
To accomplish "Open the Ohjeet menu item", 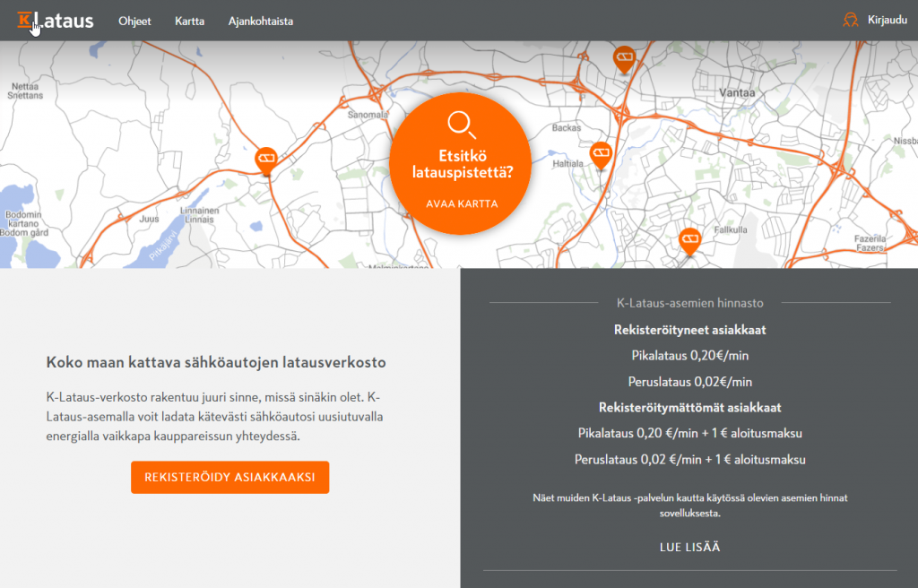I will [x=134, y=22].
